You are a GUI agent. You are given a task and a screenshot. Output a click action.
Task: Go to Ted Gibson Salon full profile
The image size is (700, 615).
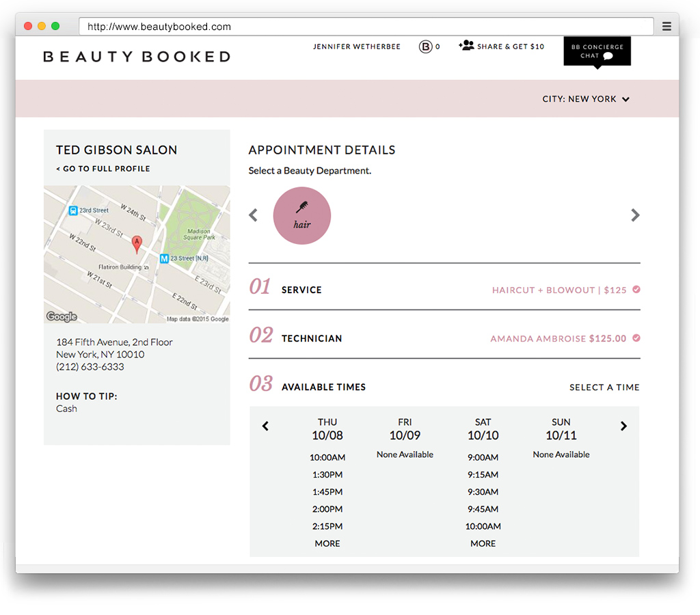(x=103, y=169)
